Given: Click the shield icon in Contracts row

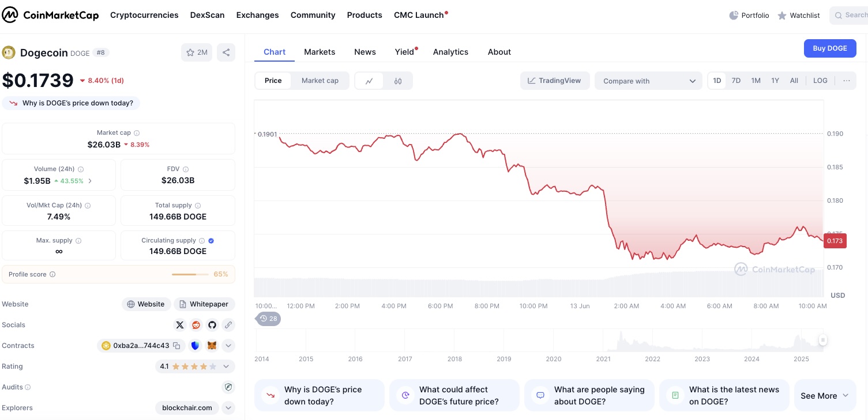Looking at the screenshot, I should click(x=195, y=346).
